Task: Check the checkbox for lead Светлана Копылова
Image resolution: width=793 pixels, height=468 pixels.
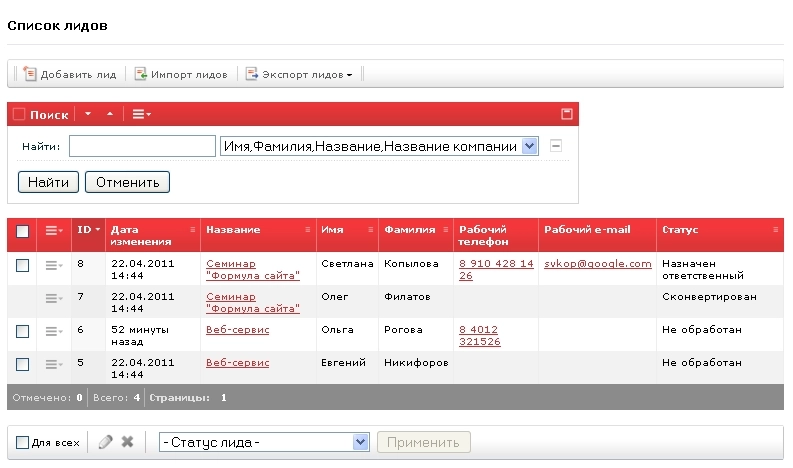Action: (x=22, y=265)
